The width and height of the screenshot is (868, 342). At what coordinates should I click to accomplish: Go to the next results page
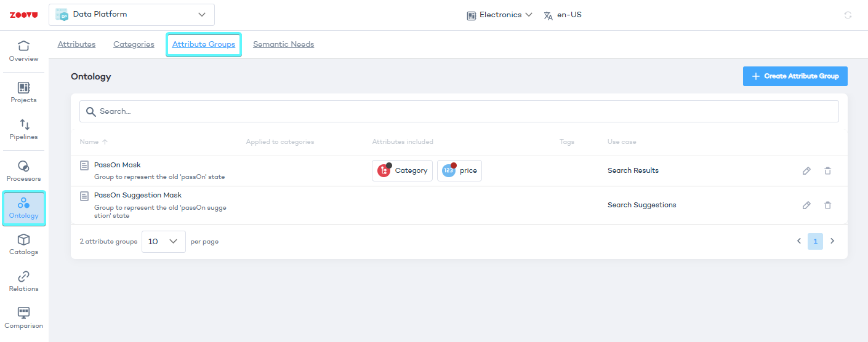832,241
